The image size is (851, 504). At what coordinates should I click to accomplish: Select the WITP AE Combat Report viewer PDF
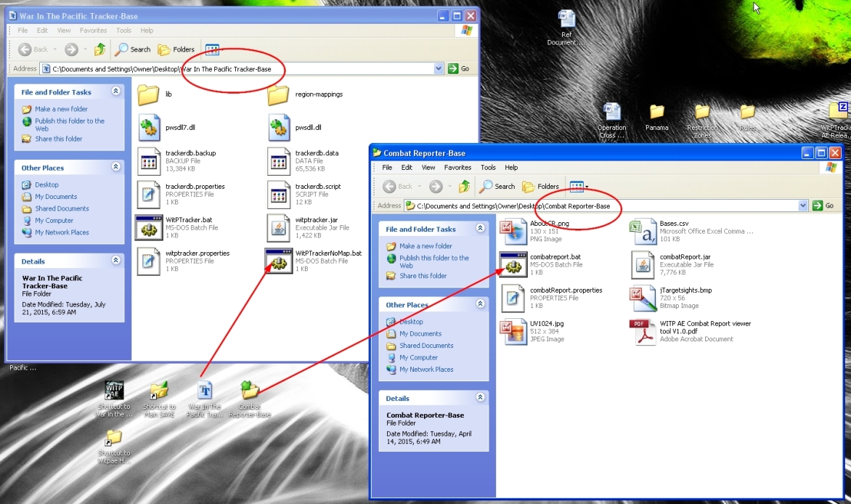691,331
